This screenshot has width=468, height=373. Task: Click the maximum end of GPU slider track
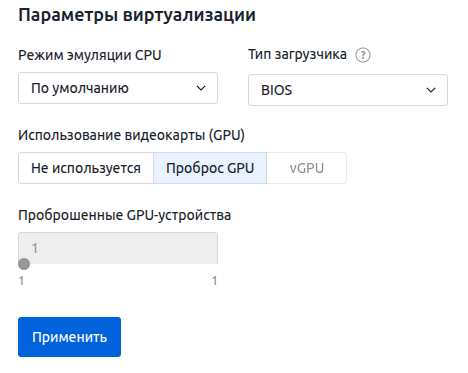tap(217, 264)
